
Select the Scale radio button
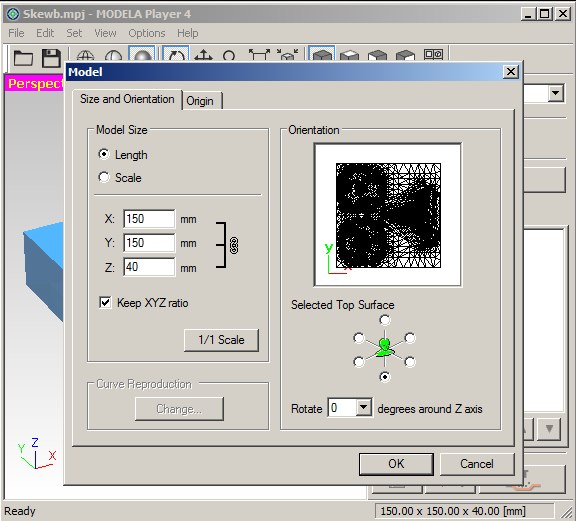[104, 177]
